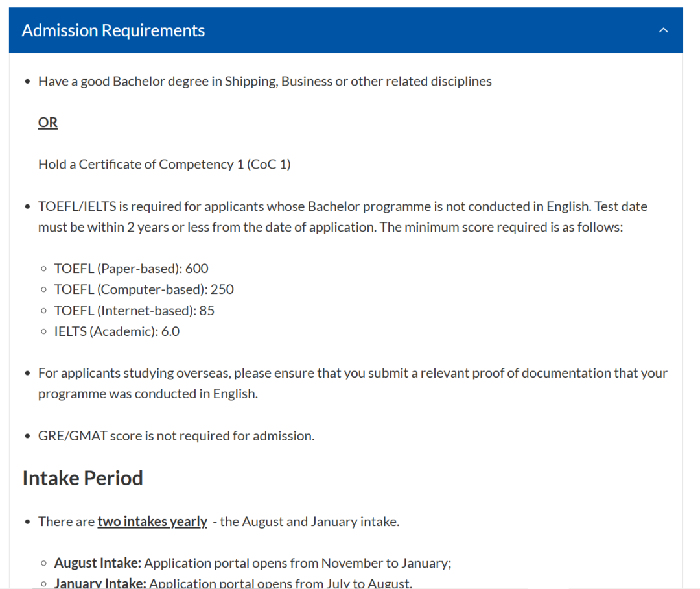Click the good Bachelor degree requirement line
Image resolution: width=700 pixels, height=589 pixels.
[264, 81]
